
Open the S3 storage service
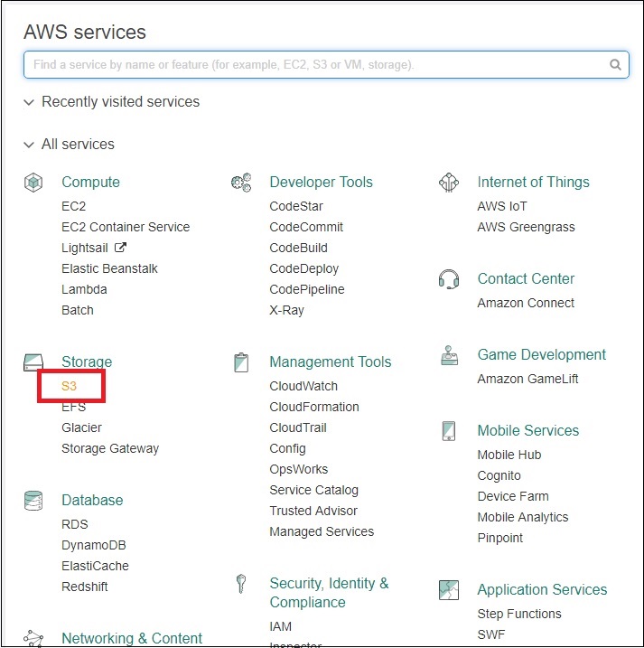click(x=70, y=386)
